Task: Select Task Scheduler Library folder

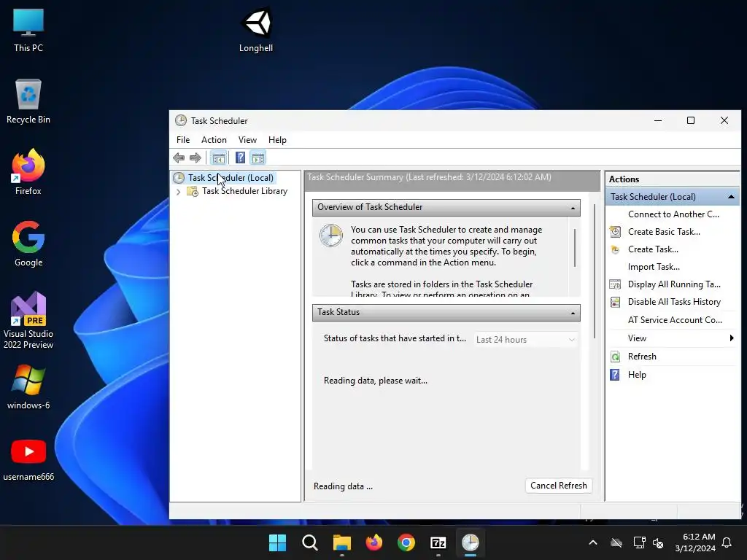Action: (x=244, y=191)
